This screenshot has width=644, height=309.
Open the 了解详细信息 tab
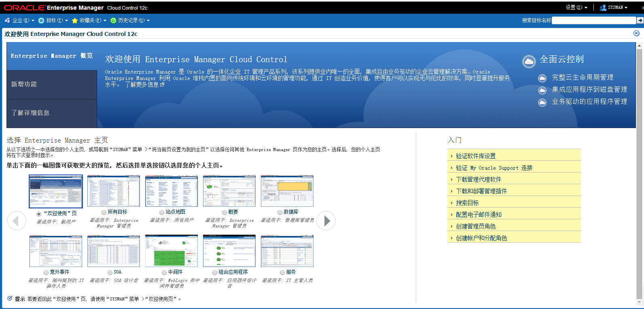52,113
